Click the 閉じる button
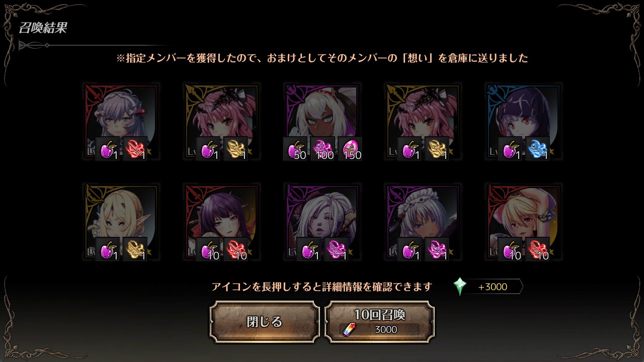The width and height of the screenshot is (644, 362). tap(265, 322)
